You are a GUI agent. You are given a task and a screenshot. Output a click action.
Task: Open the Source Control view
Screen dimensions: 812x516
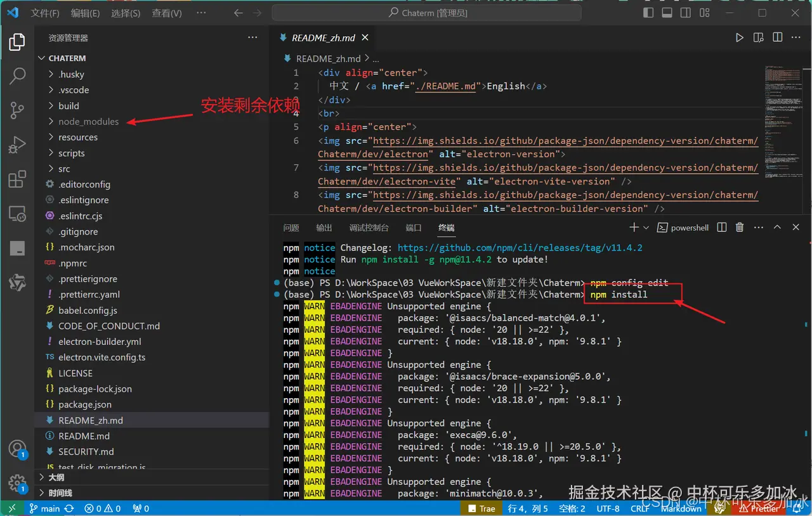point(17,110)
